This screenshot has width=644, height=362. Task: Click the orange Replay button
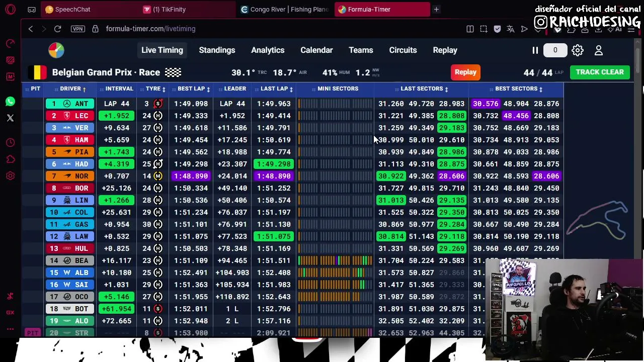point(465,72)
